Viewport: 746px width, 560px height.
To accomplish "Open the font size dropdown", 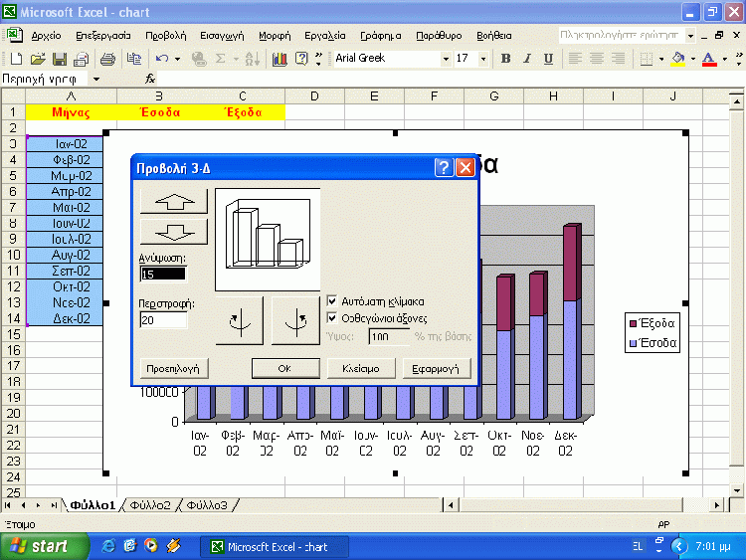I will coord(483,59).
